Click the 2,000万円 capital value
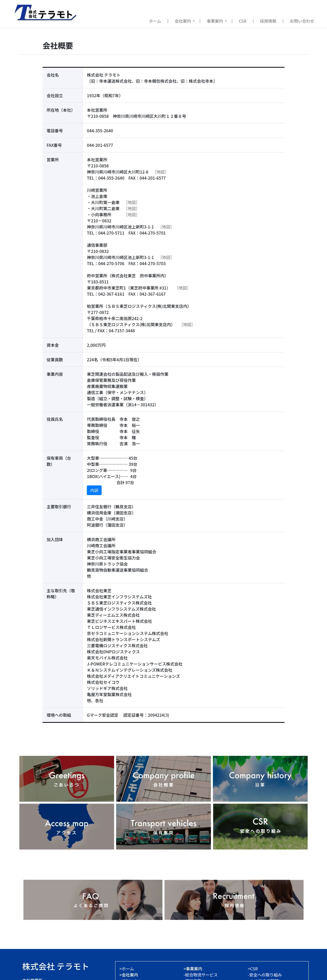This screenshot has width=327, height=980. (96, 345)
